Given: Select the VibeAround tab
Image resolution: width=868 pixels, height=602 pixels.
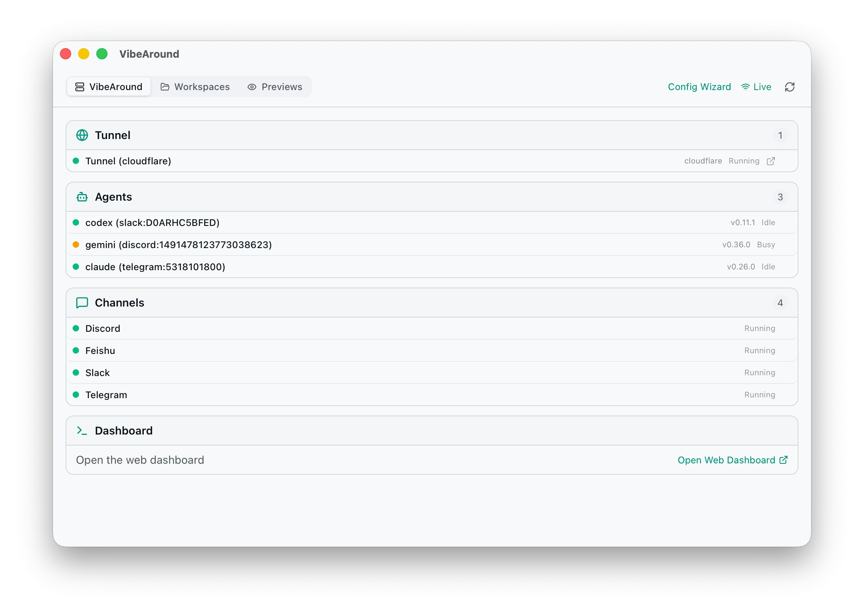Looking at the screenshot, I should point(109,87).
